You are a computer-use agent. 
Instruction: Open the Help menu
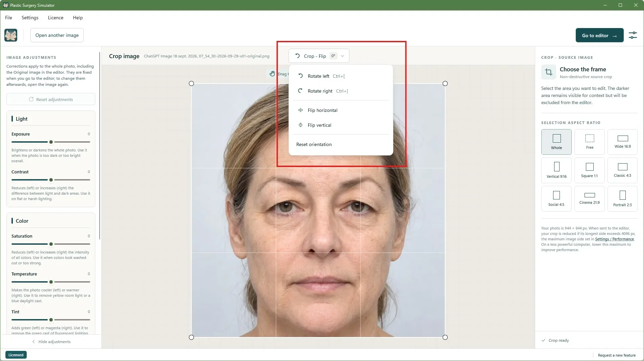point(78,18)
